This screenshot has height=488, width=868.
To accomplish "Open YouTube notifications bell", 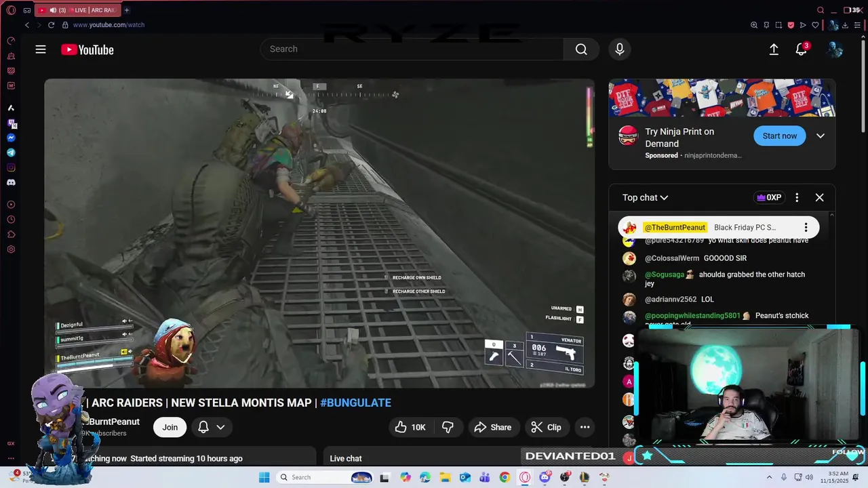I will [802, 49].
